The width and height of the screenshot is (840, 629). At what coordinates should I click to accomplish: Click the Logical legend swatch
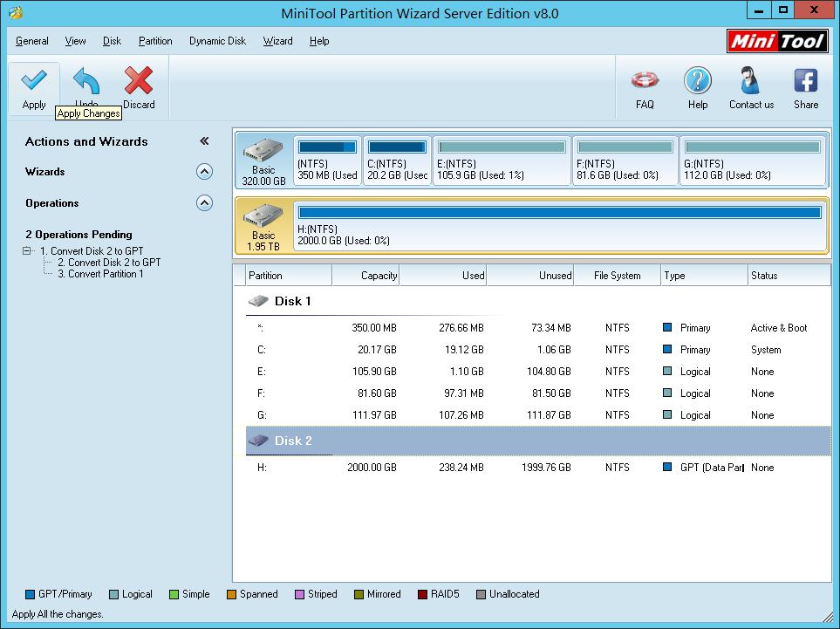pyautogui.click(x=113, y=594)
